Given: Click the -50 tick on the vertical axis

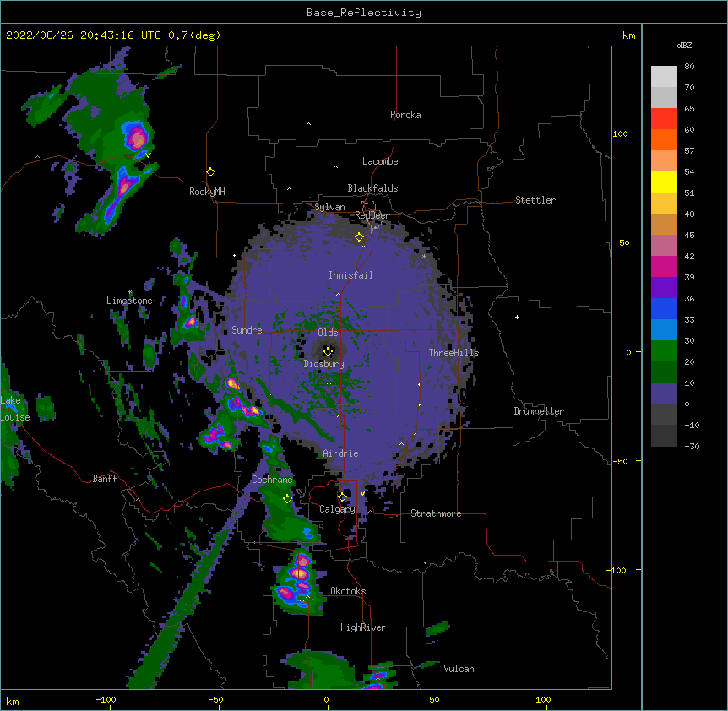Looking at the screenshot, I should pyautogui.click(x=620, y=461).
